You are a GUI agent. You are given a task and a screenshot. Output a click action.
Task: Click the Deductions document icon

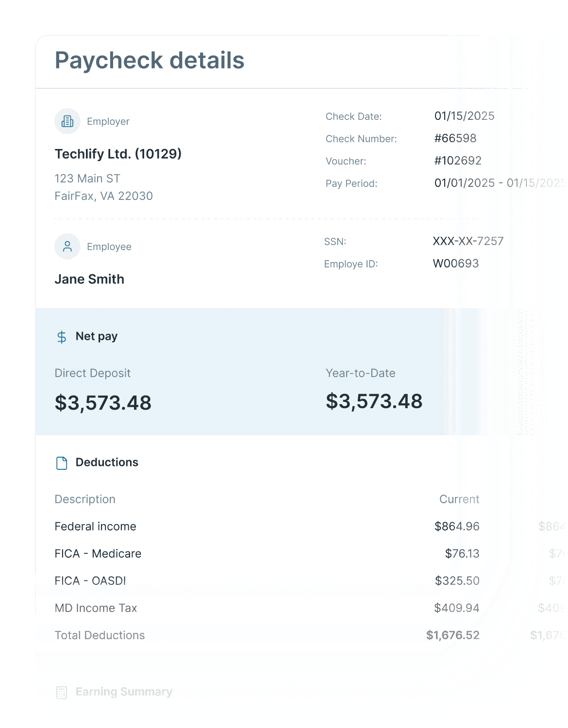pyautogui.click(x=62, y=463)
